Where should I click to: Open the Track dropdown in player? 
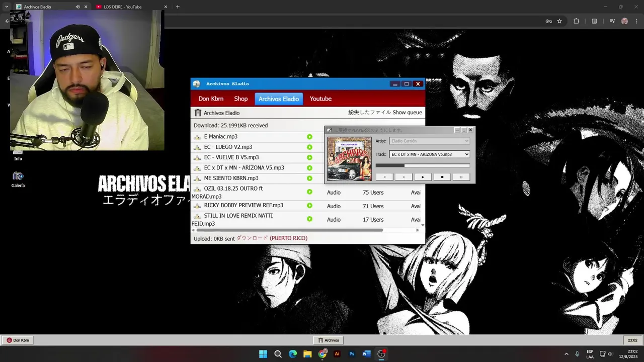point(430,154)
